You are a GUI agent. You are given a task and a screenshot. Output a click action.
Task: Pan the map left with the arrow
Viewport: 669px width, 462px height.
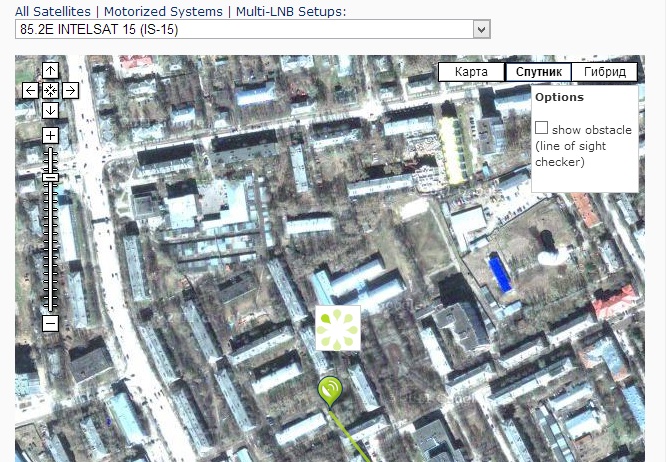point(30,90)
